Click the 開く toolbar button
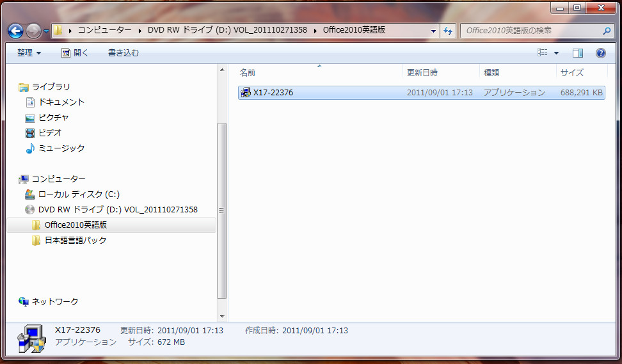622x364 pixels. pyautogui.click(x=75, y=52)
